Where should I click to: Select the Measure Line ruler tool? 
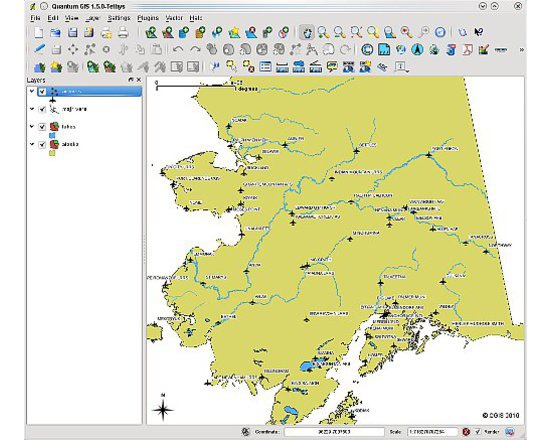(x=282, y=67)
